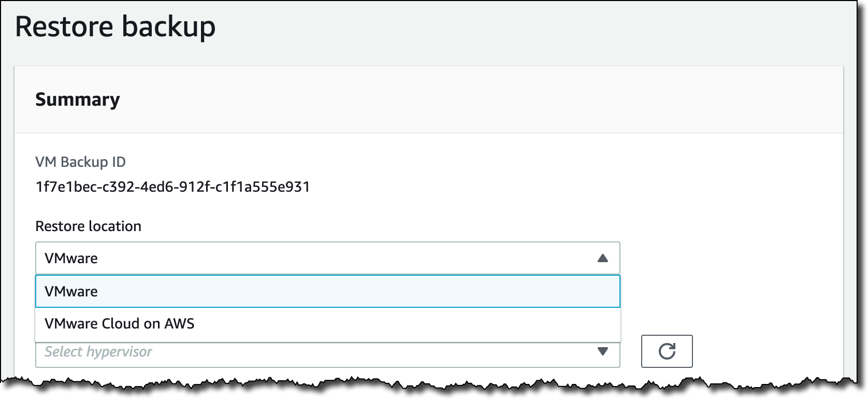The width and height of the screenshot is (868, 400).
Task: Click the VM Backup ID value text
Action: (172, 187)
